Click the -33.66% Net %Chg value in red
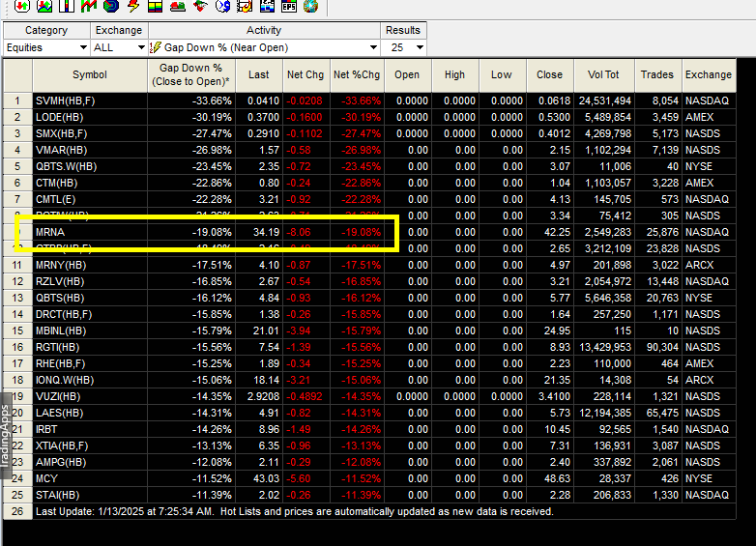Image resolution: width=756 pixels, height=546 pixels. pos(362,101)
